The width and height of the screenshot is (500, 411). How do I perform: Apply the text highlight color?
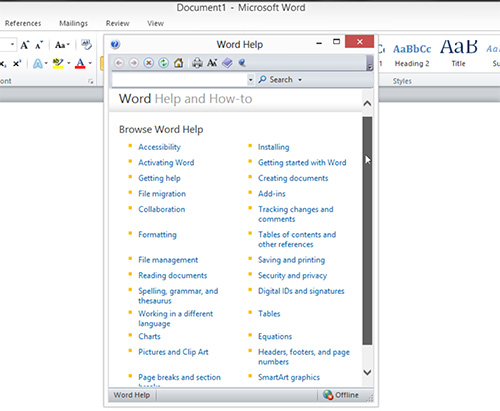click(x=58, y=63)
